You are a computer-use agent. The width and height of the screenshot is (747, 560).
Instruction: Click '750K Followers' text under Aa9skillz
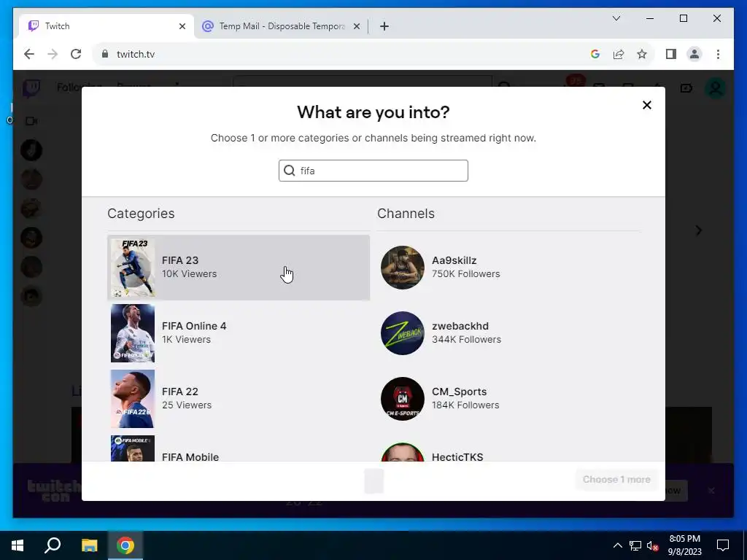click(465, 274)
